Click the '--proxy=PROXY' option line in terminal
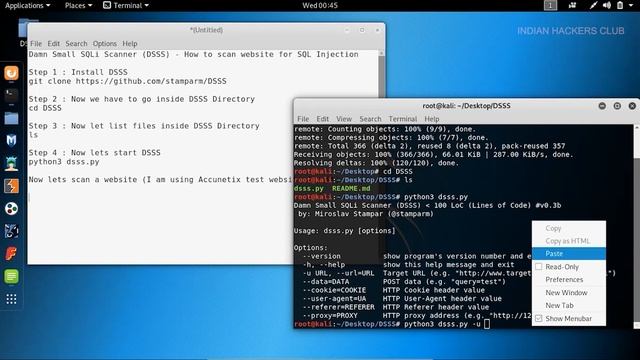640x360 pixels. [417, 316]
